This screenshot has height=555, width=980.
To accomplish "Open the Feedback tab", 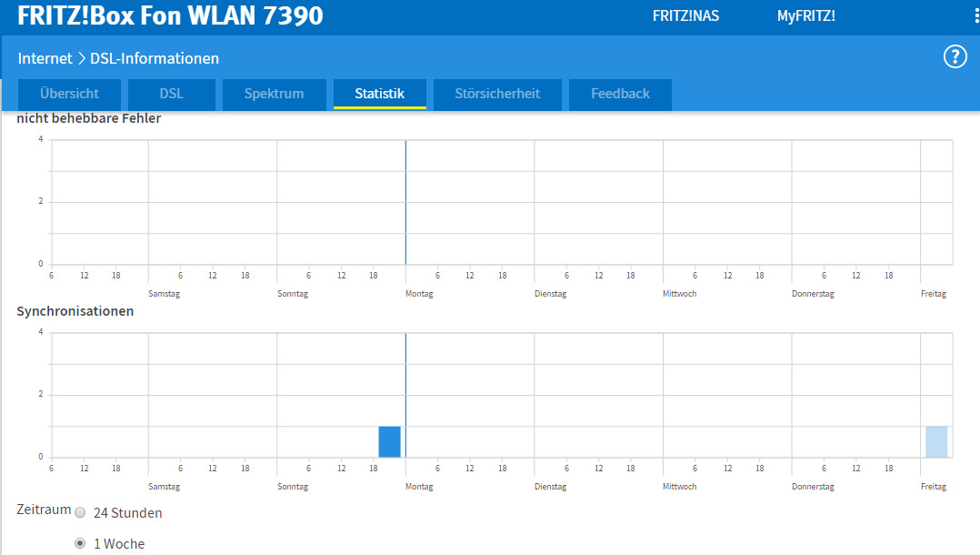I will pyautogui.click(x=620, y=94).
